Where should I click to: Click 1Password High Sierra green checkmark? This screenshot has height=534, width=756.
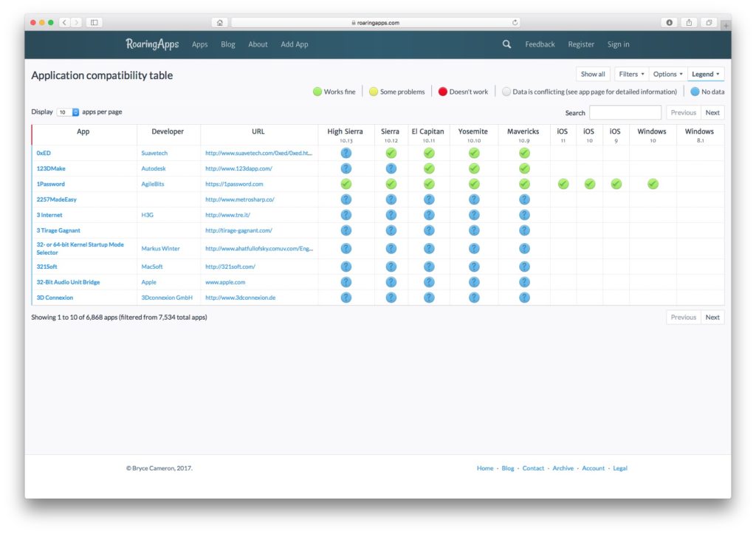click(346, 184)
